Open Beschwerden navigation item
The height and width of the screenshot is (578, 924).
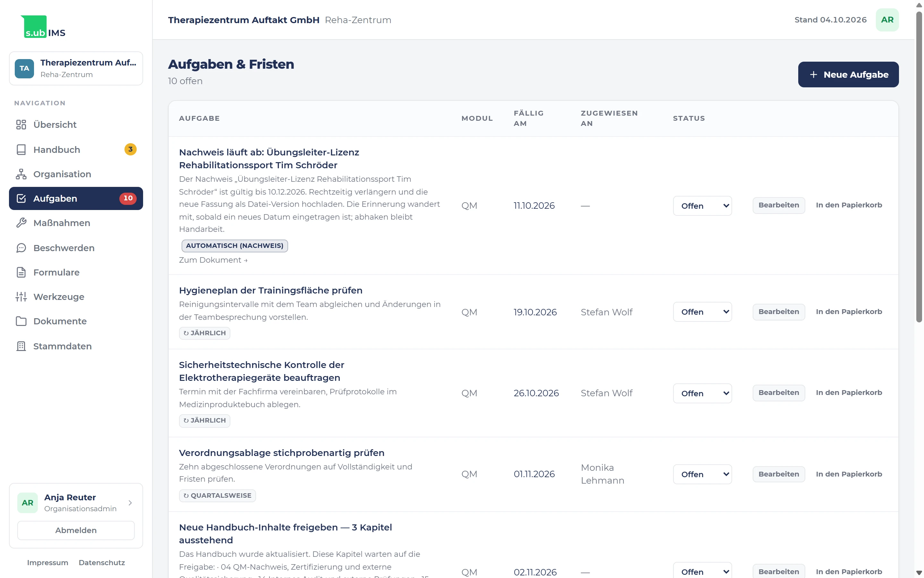point(76,248)
